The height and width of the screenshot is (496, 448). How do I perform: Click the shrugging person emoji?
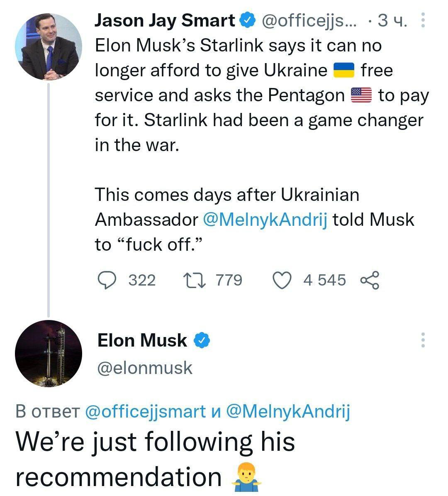pyautogui.click(x=247, y=476)
